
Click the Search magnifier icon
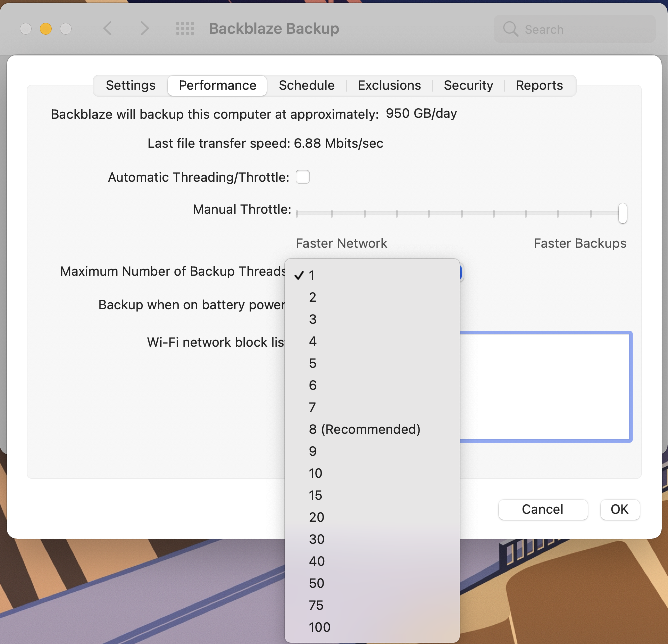click(510, 29)
